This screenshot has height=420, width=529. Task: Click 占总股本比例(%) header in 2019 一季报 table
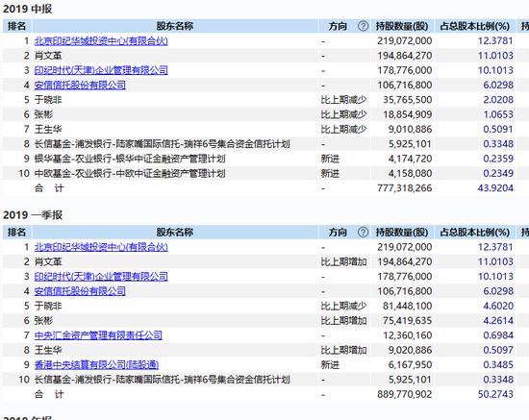pos(475,232)
